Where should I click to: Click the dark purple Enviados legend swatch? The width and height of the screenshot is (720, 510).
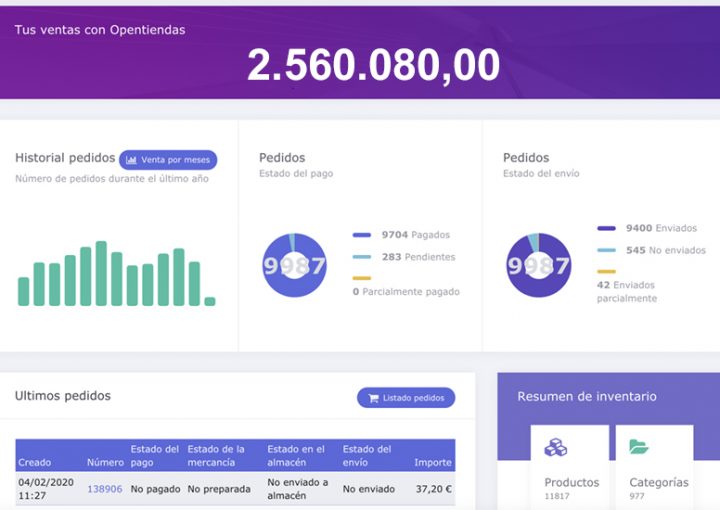[x=606, y=228]
